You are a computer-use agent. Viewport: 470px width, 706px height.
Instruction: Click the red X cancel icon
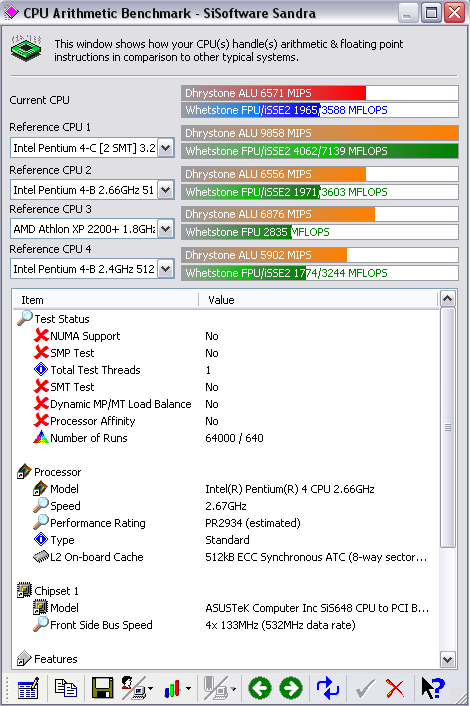click(395, 688)
